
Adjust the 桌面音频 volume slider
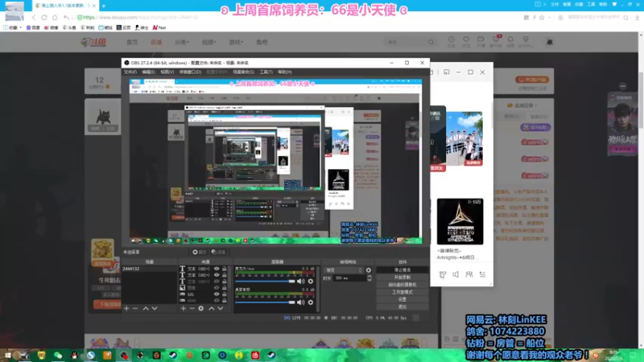point(265,302)
